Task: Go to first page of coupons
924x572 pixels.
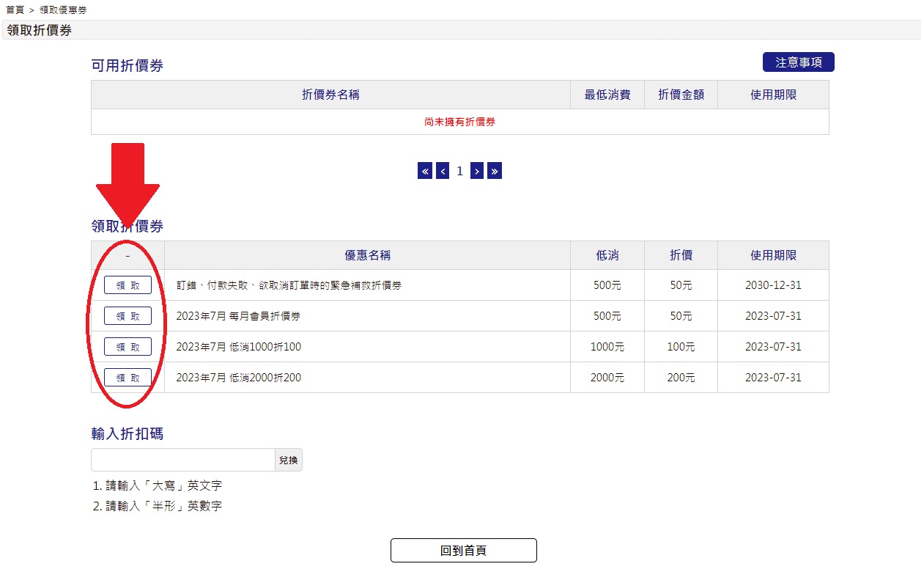Action: point(425,171)
